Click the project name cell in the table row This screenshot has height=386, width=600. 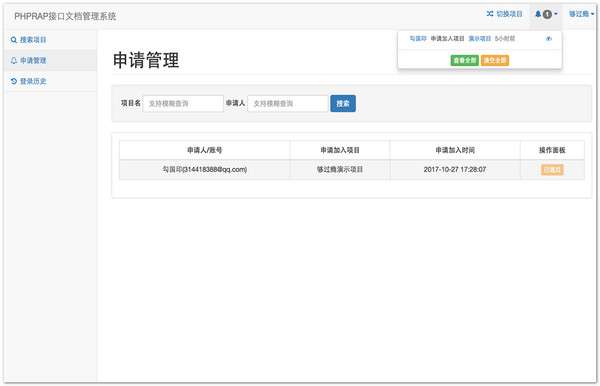point(340,169)
